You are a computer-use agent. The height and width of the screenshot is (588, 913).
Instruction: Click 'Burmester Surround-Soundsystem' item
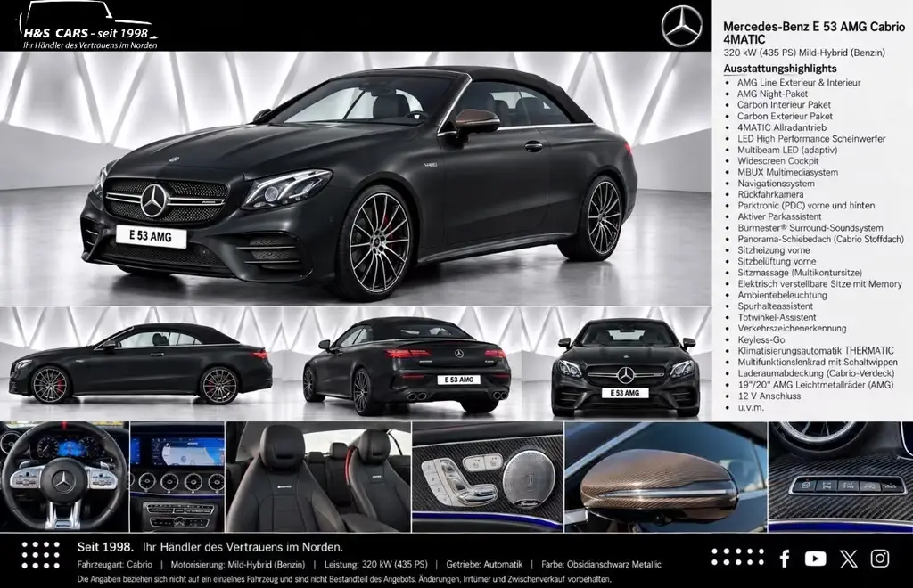coord(810,228)
